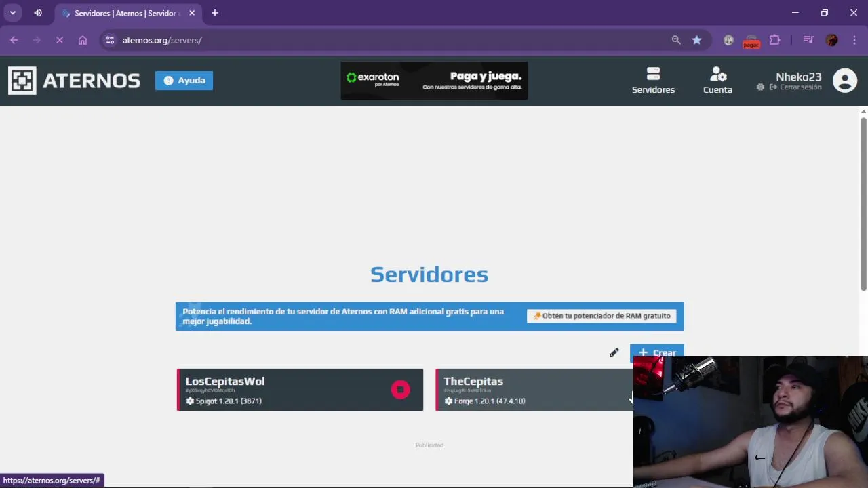The height and width of the screenshot is (488, 868).
Task: Open the Ayuda help button
Action: (184, 81)
